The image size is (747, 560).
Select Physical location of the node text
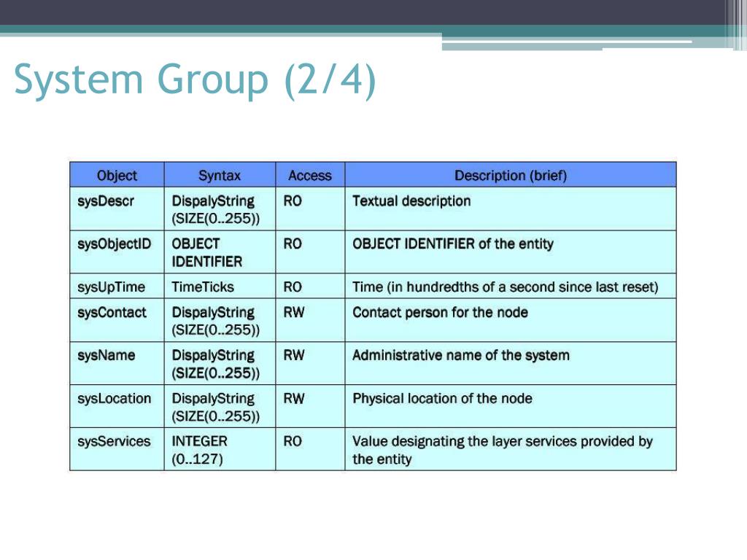pos(443,399)
